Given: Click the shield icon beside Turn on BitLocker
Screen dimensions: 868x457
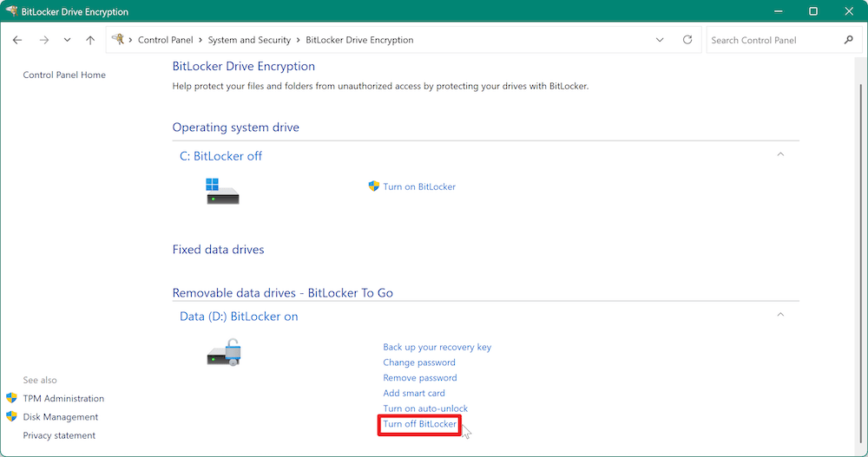Looking at the screenshot, I should pyautogui.click(x=374, y=186).
